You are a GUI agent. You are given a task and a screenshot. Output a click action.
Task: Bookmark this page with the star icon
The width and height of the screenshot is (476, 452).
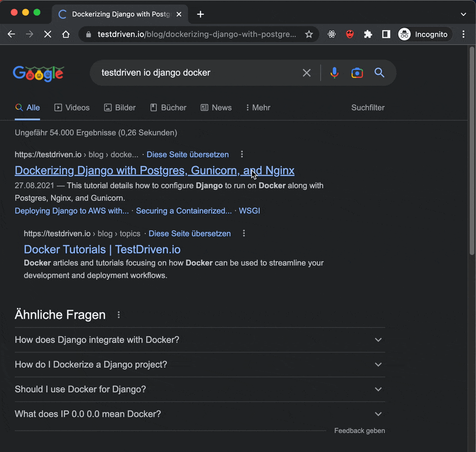coord(308,34)
